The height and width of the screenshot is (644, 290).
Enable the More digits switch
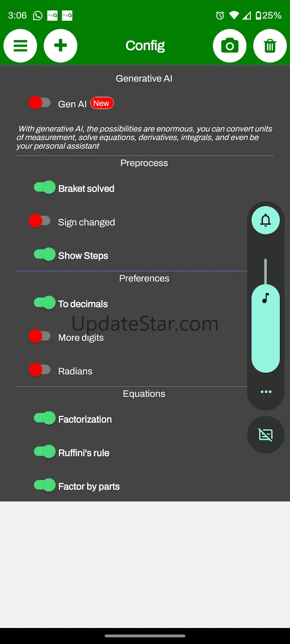40,336
